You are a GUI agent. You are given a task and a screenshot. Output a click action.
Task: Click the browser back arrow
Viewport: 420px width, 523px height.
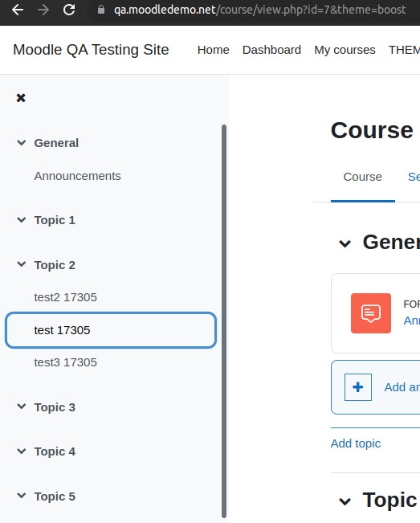coord(18,10)
